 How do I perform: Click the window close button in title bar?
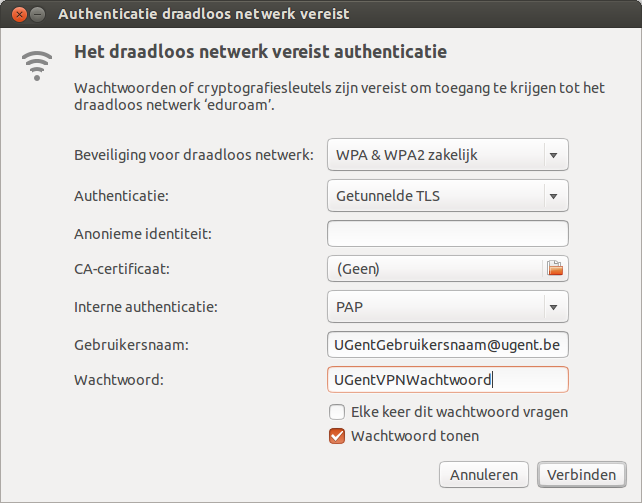click(x=16, y=15)
